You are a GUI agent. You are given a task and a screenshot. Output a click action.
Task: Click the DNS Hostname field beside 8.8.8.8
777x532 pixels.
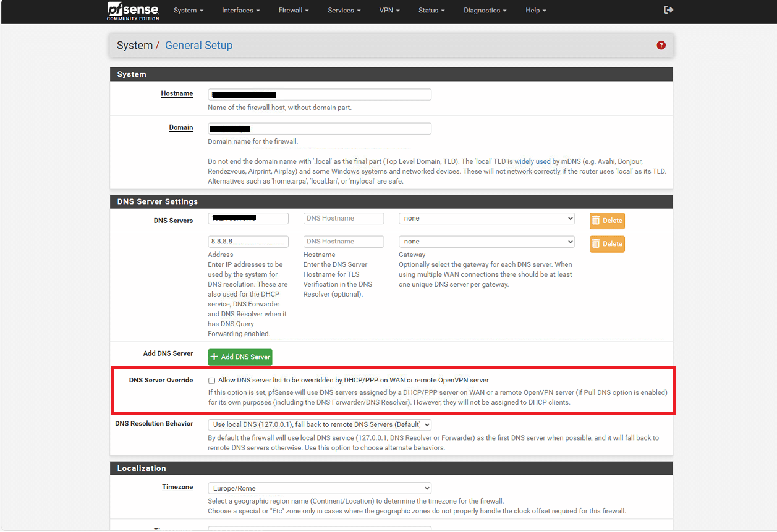pyautogui.click(x=343, y=242)
